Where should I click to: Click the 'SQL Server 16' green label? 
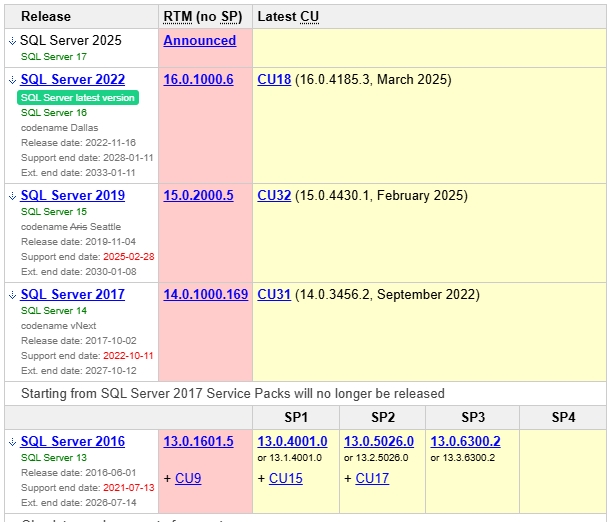(x=54, y=113)
